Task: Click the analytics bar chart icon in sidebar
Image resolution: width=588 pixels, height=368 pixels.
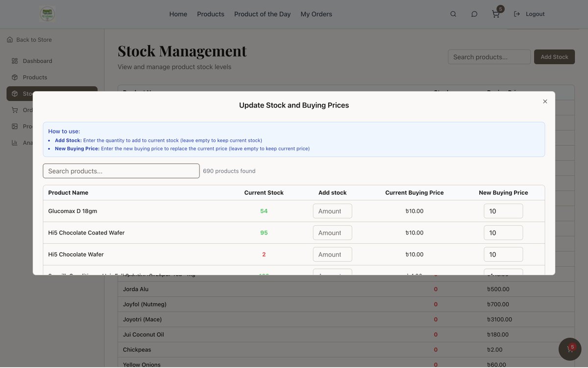Action: tap(15, 143)
